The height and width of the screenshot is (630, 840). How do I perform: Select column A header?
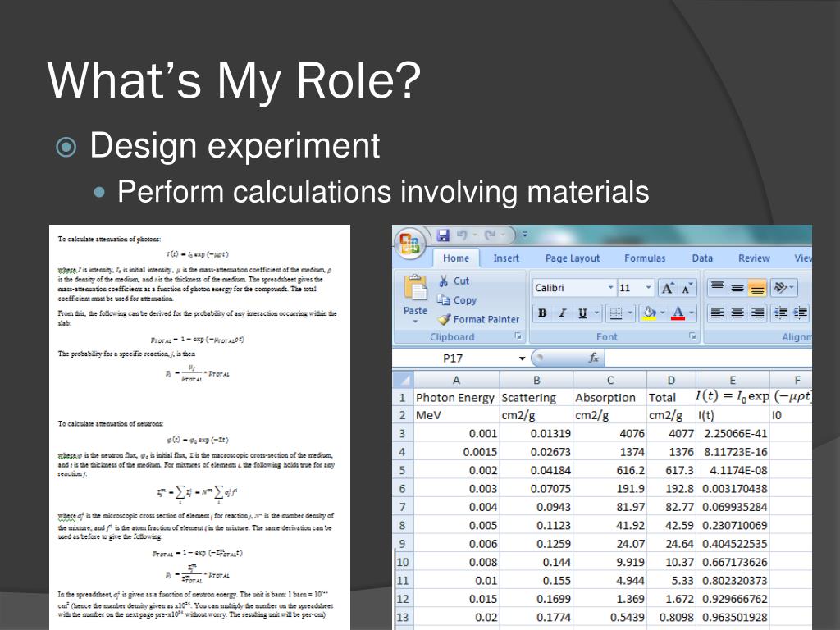(x=456, y=380)
